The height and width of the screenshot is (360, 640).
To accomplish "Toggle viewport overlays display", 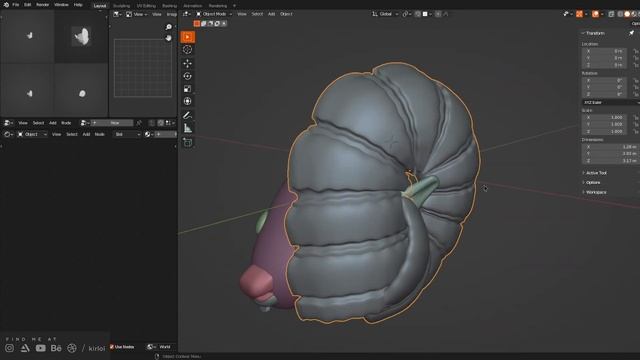I will 596,14.
